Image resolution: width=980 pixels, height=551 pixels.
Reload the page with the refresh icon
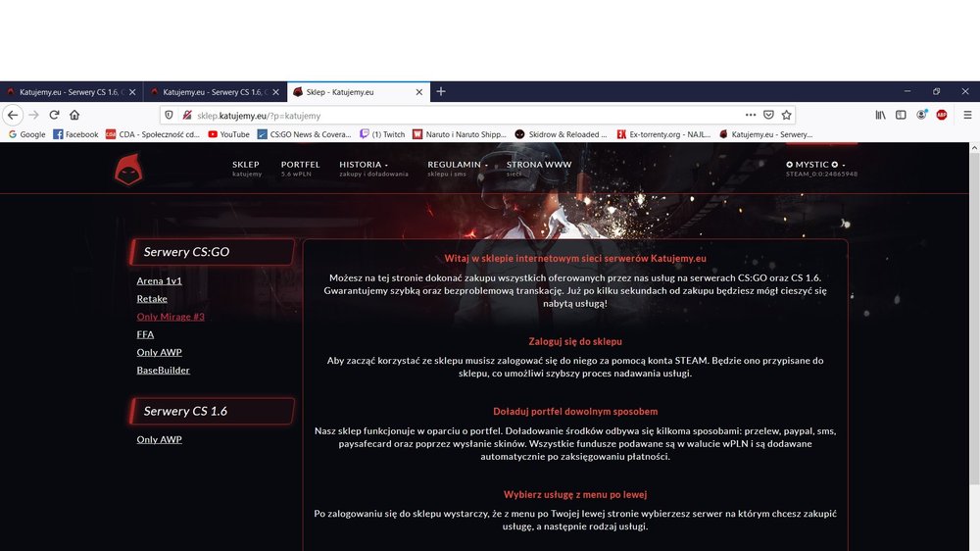[x=54, y=115]
